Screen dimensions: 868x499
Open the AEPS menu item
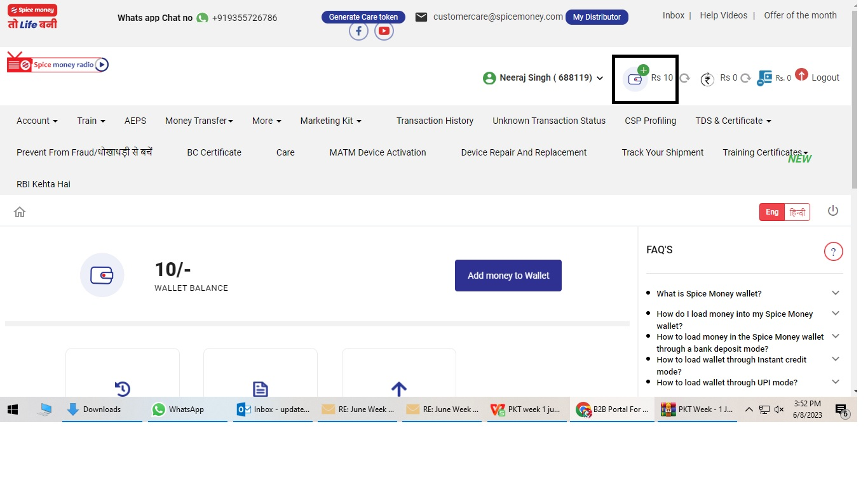tap(135, 121)
